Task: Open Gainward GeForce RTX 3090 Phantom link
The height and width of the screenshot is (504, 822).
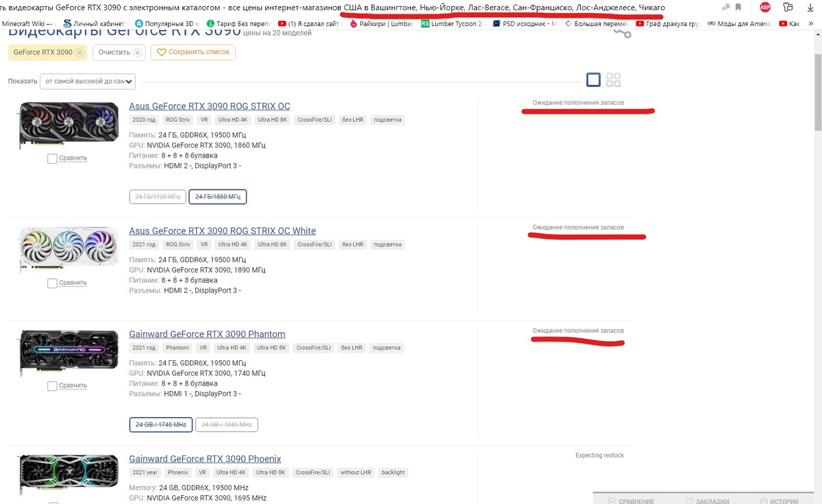Action: click(x=207, y=334)
